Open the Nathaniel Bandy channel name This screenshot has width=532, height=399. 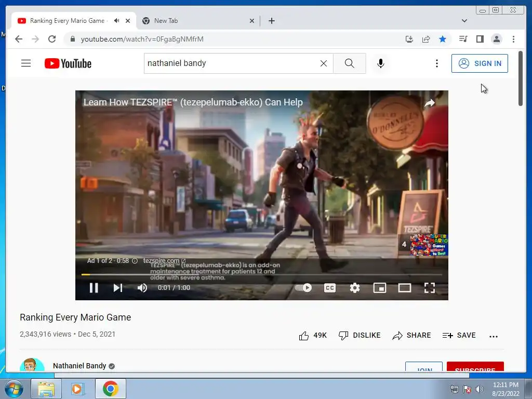coord(79,366)
